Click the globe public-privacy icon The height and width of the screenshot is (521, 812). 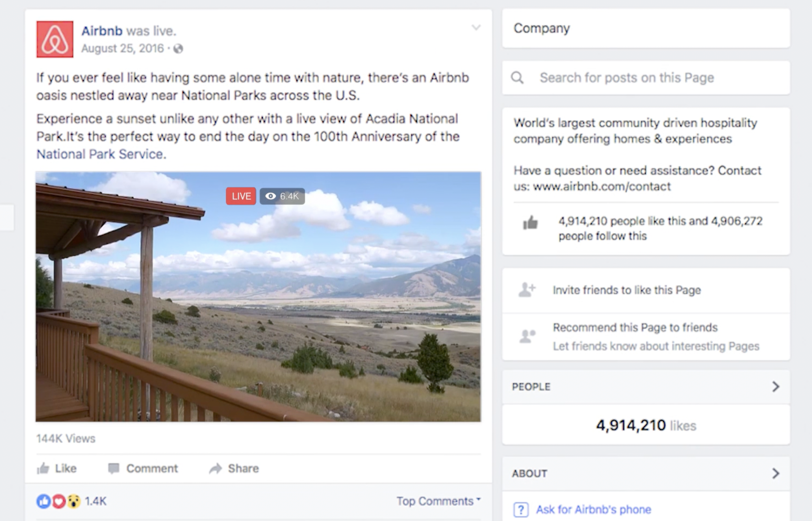pos(178,49)
